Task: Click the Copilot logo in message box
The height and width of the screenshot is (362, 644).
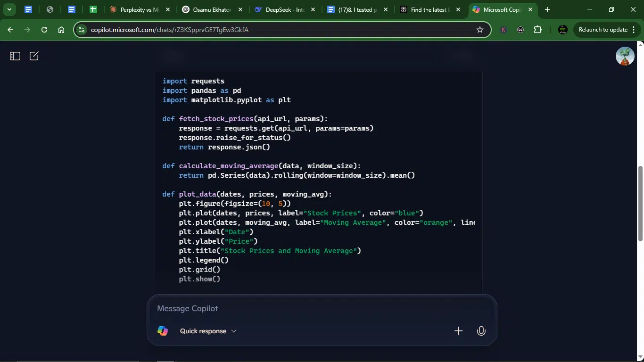Action: coord(163,331)
